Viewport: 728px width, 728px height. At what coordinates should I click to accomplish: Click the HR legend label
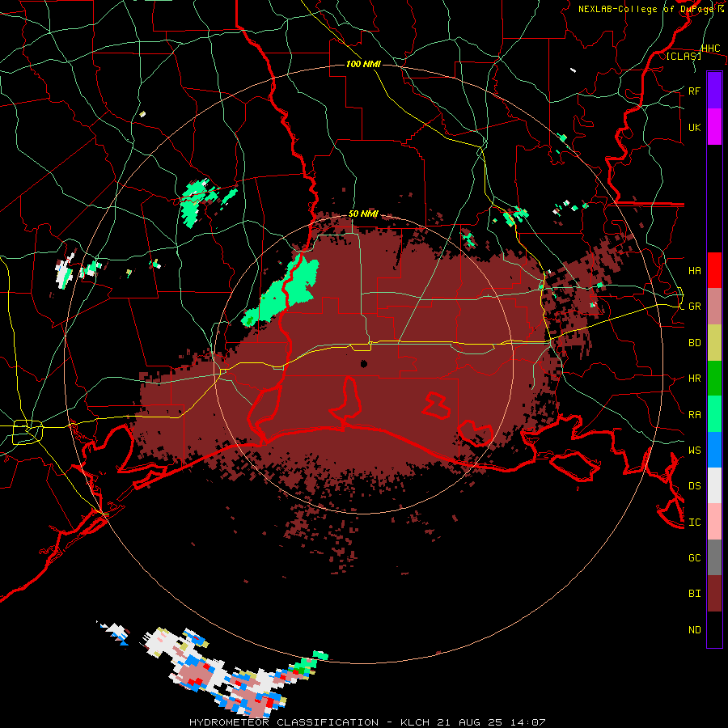click(694, 379)
